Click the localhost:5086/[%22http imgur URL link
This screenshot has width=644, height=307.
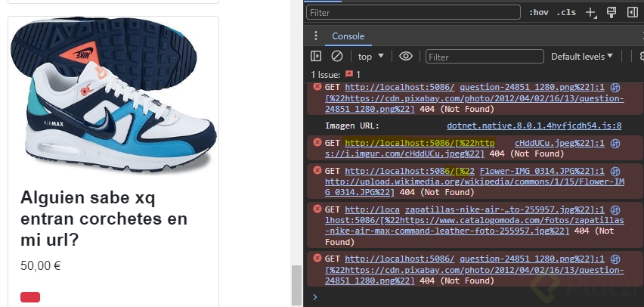(420, 143)
